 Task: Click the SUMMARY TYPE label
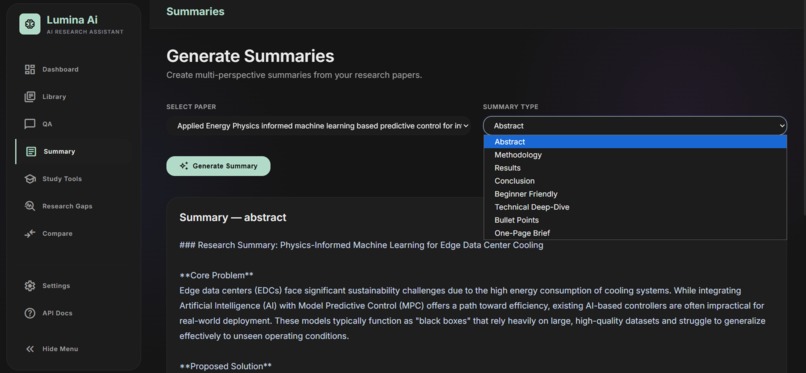[x=510, y=107]
